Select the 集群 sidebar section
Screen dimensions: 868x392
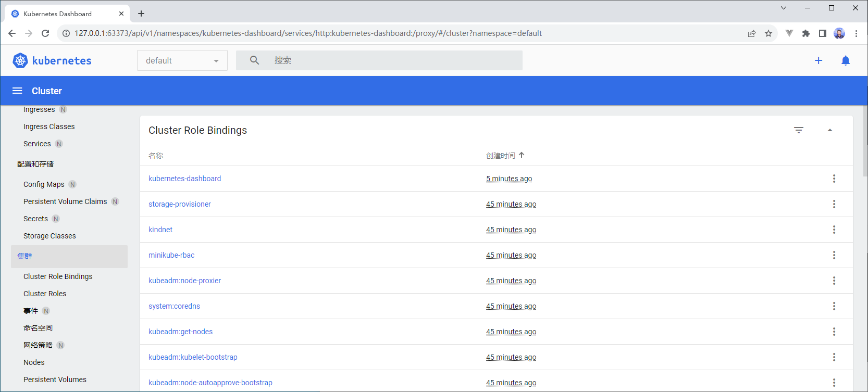(69, 256)
